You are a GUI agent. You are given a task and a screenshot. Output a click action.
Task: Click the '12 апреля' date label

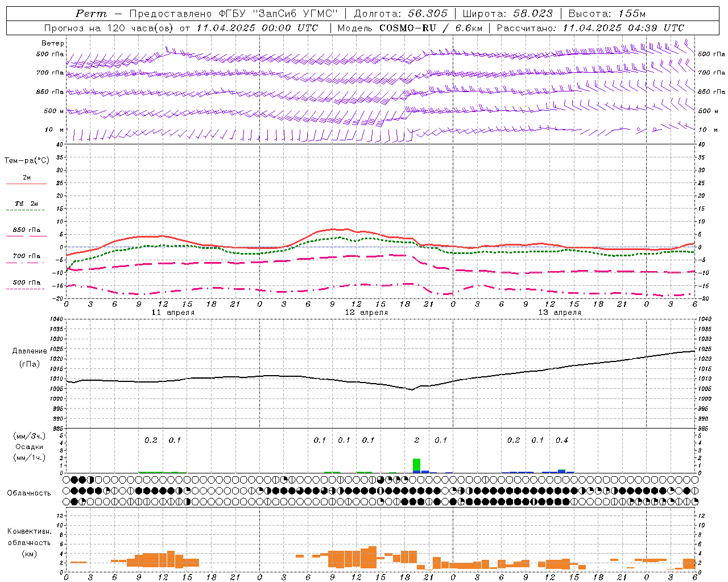pyautogui.click(x=366, y=313)
